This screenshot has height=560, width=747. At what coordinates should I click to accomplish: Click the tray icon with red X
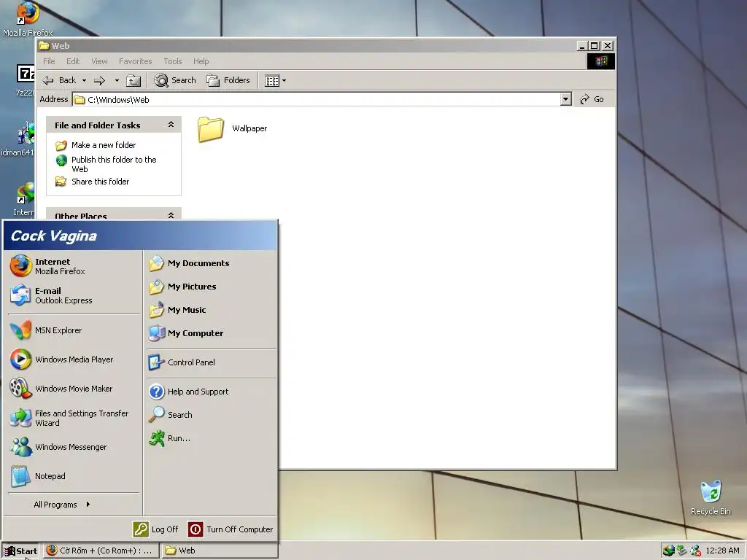(695, 551)
